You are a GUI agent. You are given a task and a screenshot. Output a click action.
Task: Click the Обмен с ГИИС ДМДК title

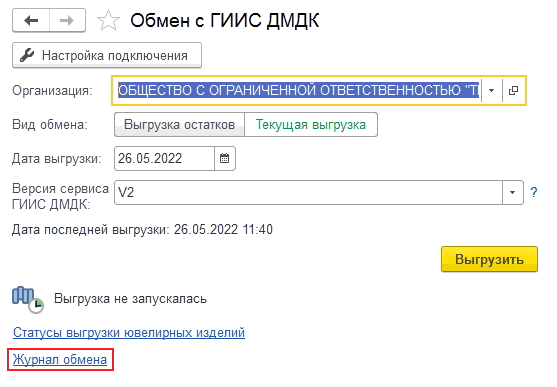click(x=225, y=21)
